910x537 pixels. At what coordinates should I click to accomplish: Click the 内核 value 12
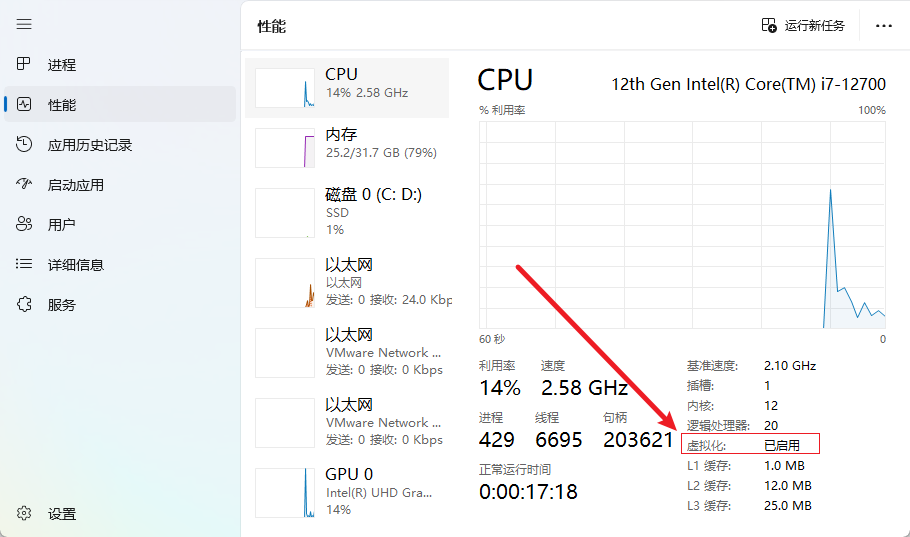pyautogui.click(x=771, y=405)
